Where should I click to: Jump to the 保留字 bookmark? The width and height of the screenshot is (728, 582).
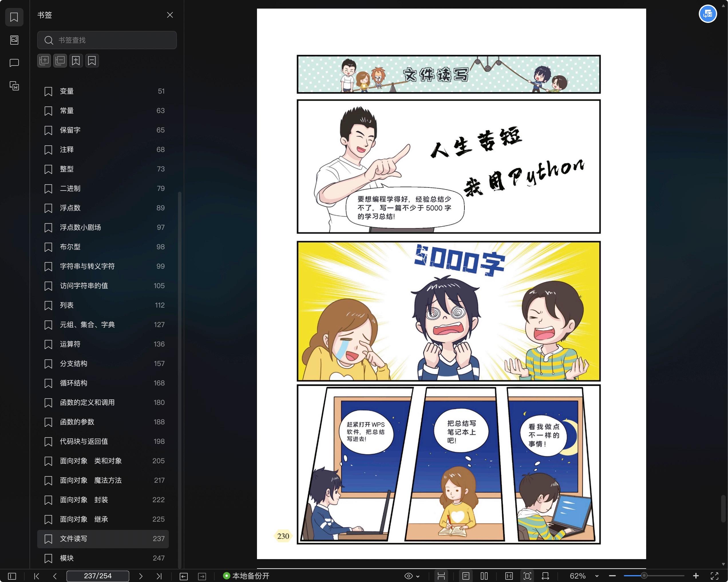[103, 130]
